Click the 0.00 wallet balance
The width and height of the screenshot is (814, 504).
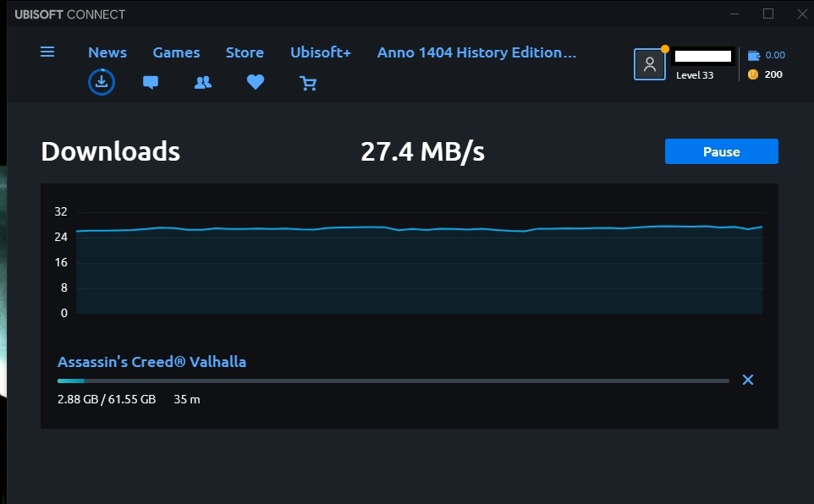(x=775, y=55)
